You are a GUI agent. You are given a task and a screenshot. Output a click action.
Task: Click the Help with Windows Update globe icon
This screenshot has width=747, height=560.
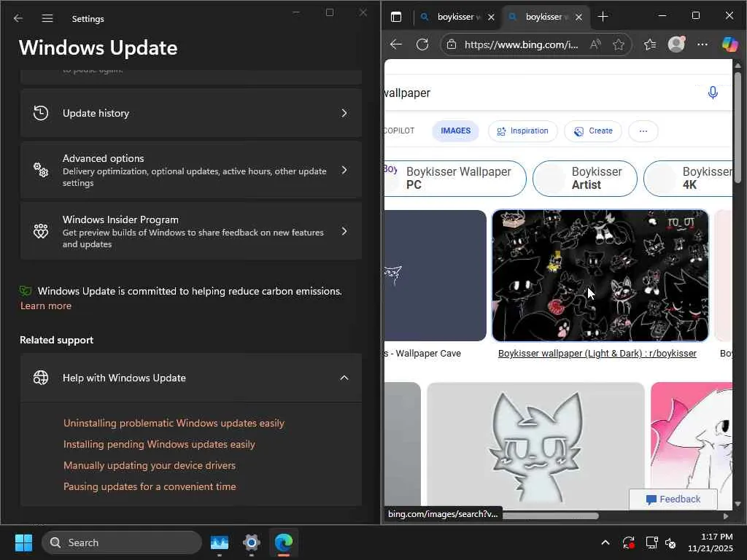(x=41, y=378)
